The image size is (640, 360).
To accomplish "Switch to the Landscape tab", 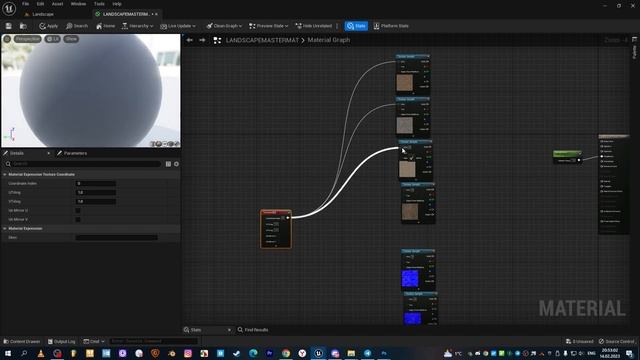I will pos(42,14).
